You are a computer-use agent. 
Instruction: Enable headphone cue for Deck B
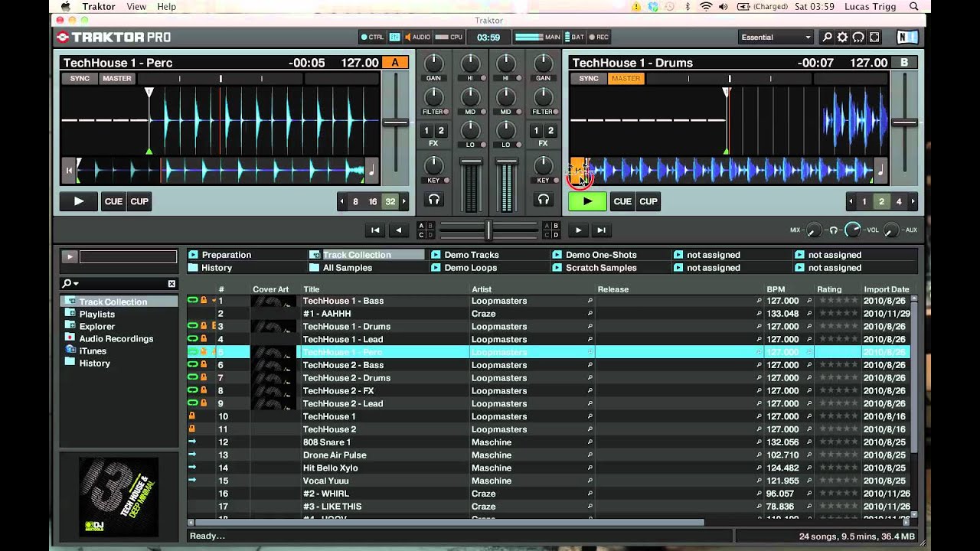pos(543,200)
